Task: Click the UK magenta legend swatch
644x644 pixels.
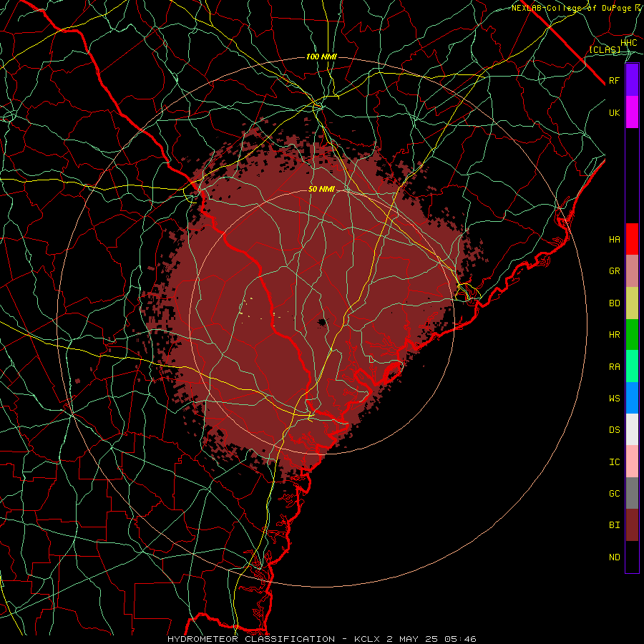Action: 632,112
